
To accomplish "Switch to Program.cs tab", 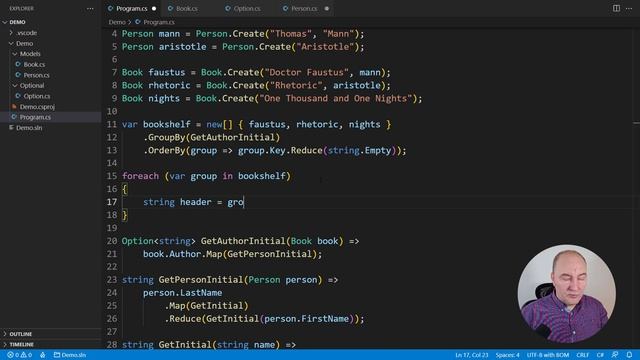I will pos(131,9).
